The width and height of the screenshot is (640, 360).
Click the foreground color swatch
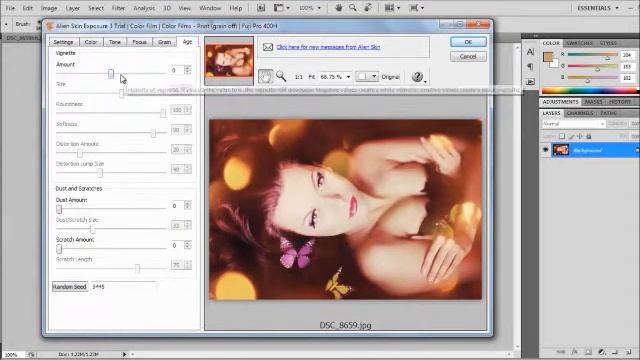click(x=548, y=57)
